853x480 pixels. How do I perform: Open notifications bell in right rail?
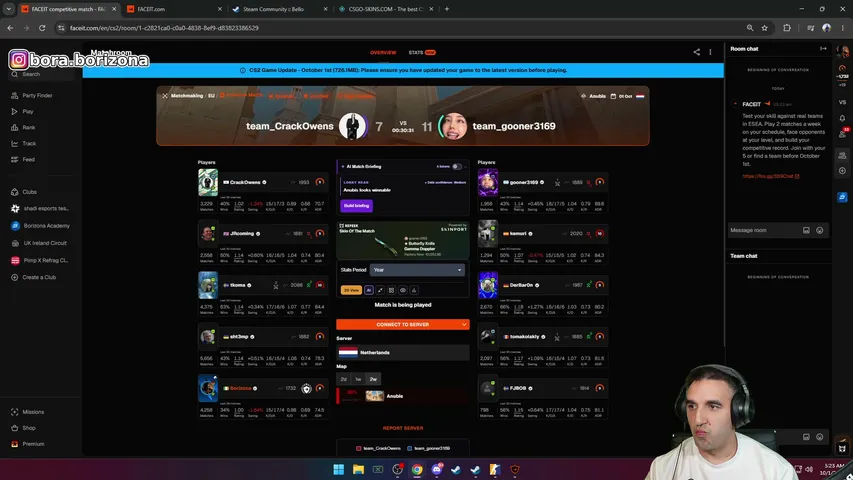point(842,118)
